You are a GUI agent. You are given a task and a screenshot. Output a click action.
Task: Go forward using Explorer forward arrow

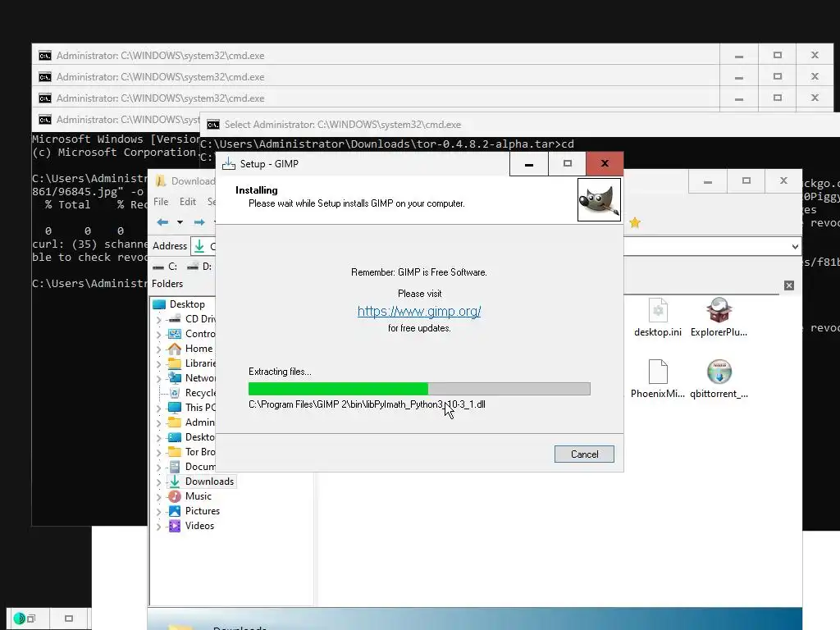coord(199,221)
